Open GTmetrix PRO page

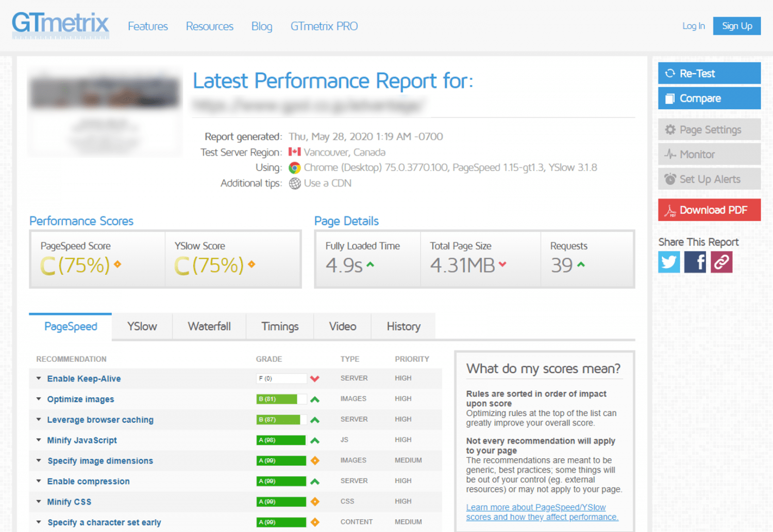(324, 26)
